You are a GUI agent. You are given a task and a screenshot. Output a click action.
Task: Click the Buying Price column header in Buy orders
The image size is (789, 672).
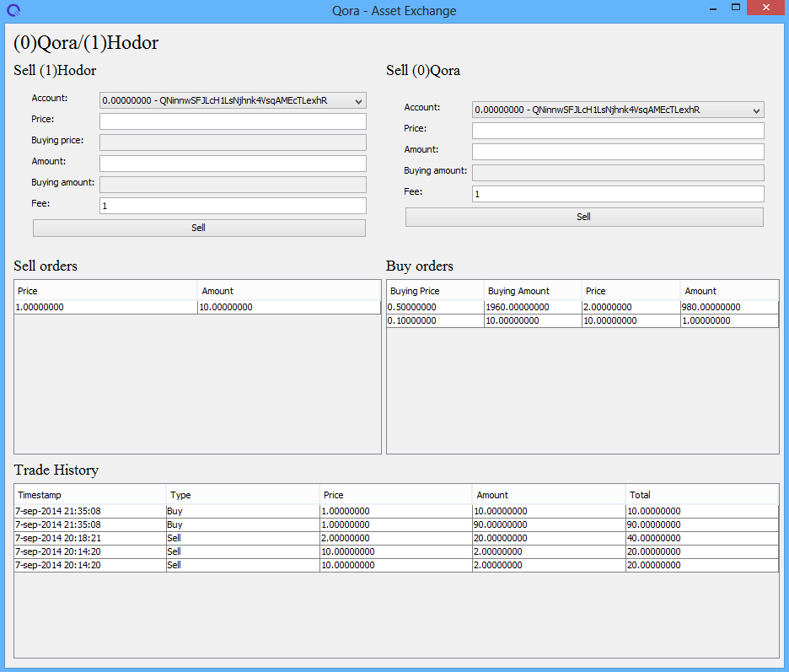[435, 291]
